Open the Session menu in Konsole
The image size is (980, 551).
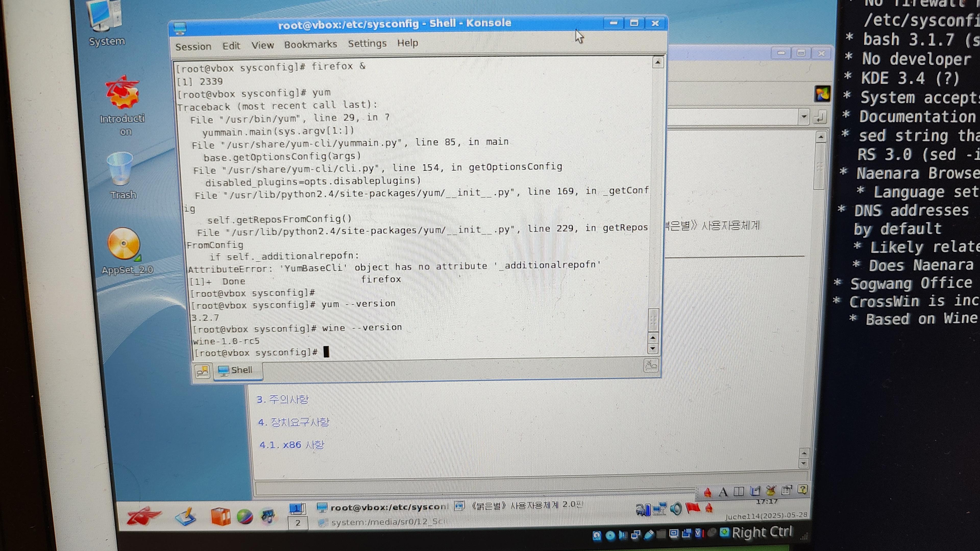point(193,47)
